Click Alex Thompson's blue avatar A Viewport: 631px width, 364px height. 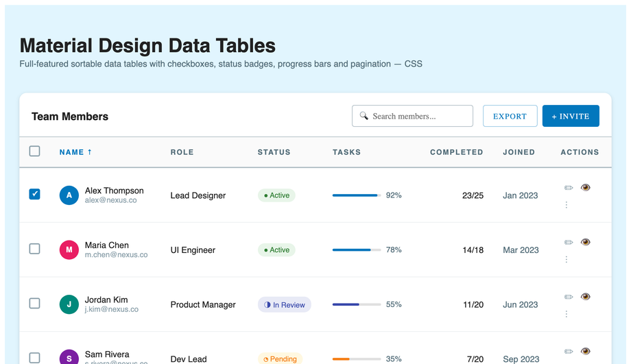coord(69,195)
